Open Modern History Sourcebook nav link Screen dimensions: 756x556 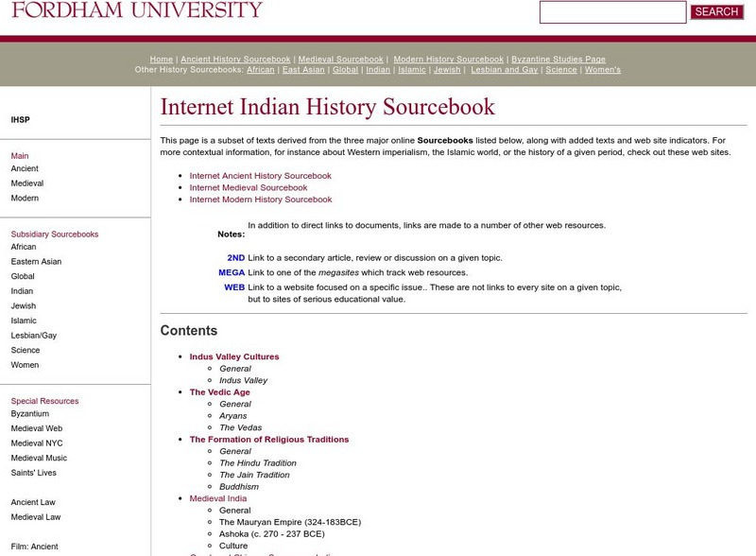click(448, 59)
